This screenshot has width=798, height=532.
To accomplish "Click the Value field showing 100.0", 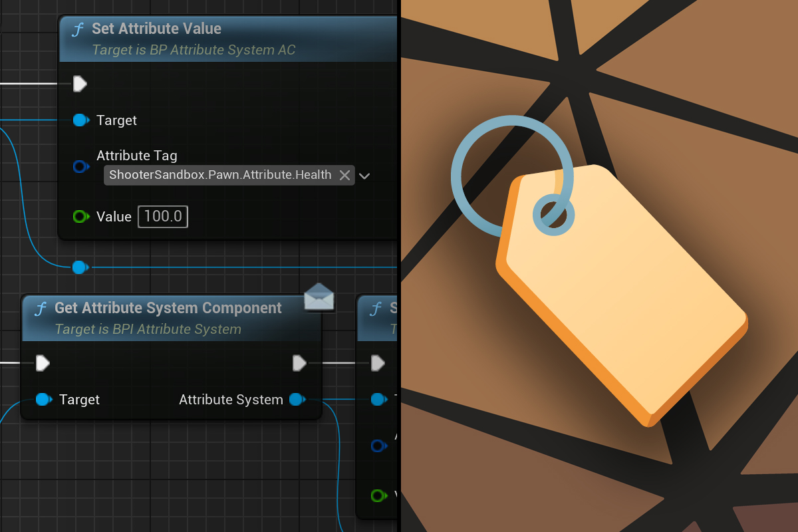I will point(163,217).
